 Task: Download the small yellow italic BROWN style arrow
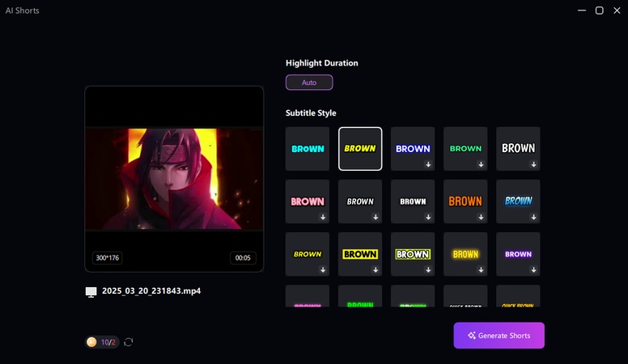point(323,270)
